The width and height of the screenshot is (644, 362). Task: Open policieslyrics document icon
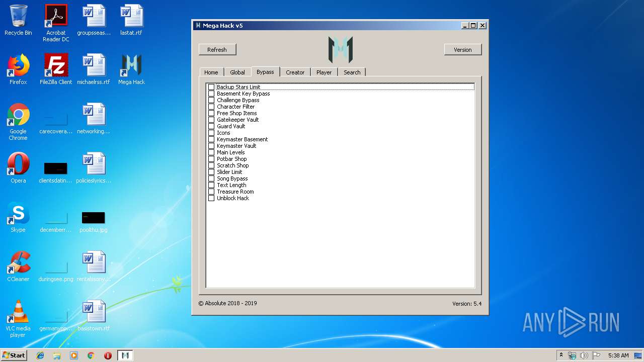coord(94,168)
